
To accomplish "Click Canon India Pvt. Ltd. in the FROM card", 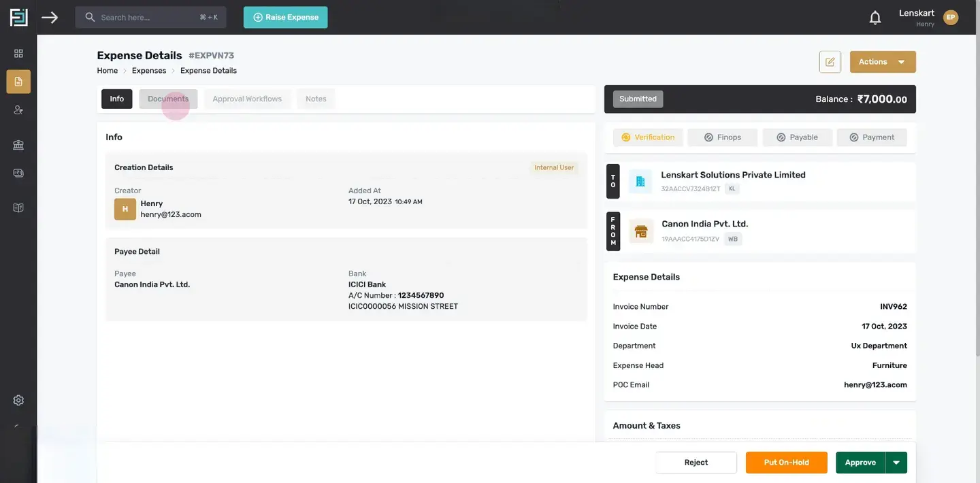I will coord(705,224).
